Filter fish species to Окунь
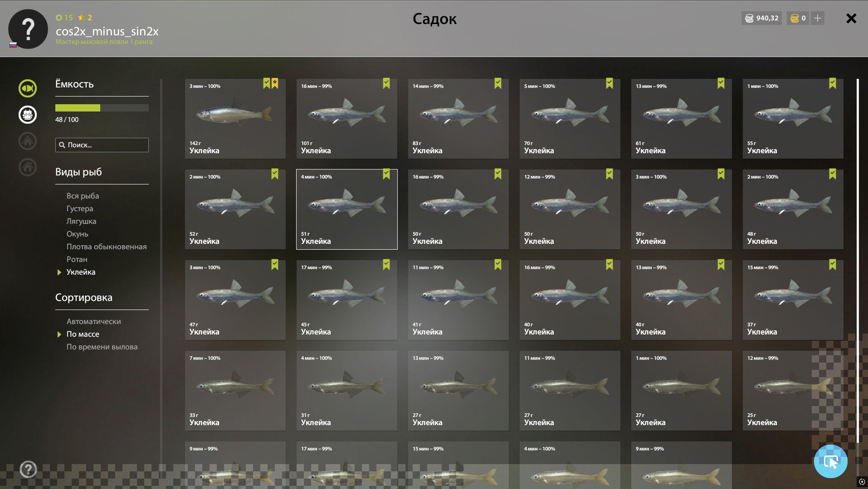The image size is (868, 489). (x=78, y=234)
